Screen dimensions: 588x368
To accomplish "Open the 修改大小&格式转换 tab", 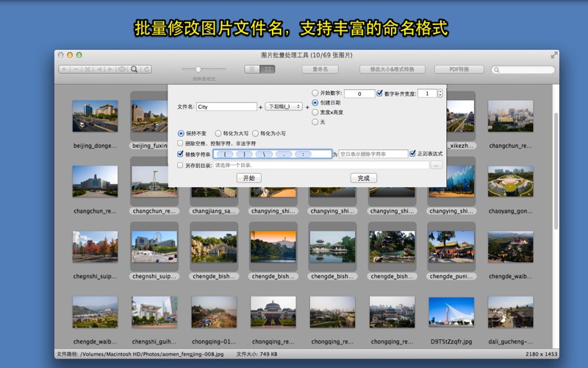I will [x=392, y=69].
